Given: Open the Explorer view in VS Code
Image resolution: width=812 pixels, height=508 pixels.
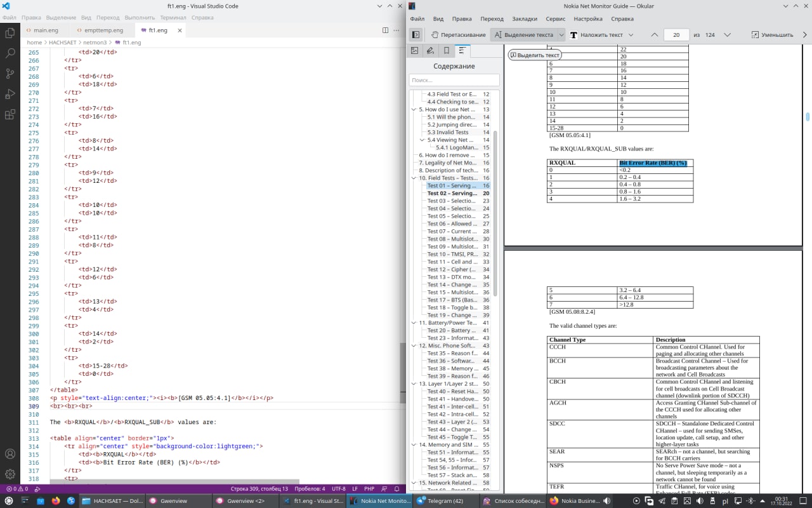Looking at the screenshot, I should pyautogui.click(x=10, y=32).
